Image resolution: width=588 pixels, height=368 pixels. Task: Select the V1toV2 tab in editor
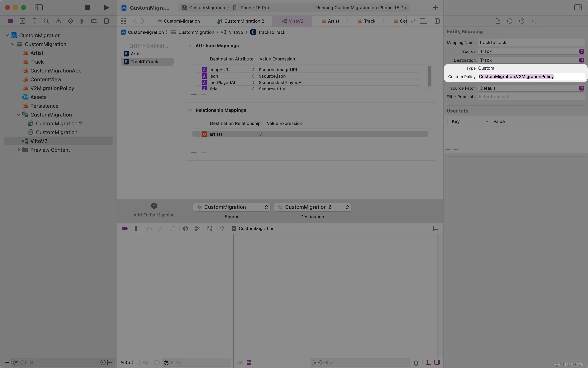pyautogui.click(x=295, y=21)
